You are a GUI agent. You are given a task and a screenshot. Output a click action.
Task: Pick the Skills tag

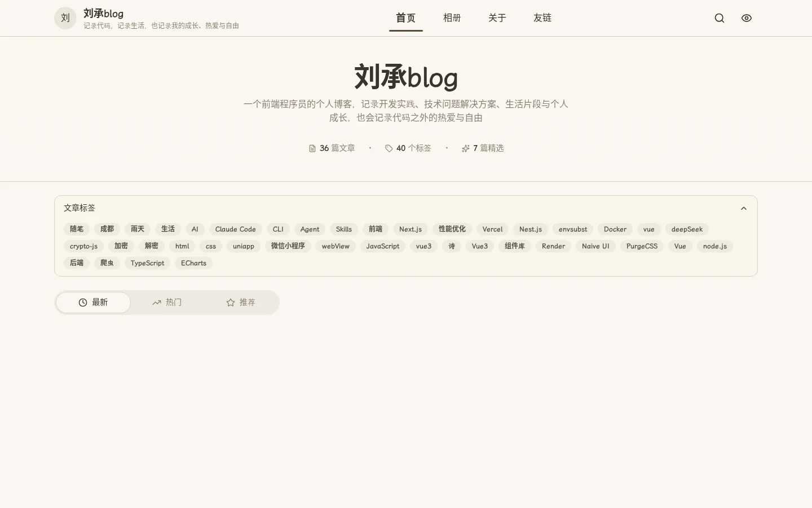pyautogui.click(x=344, y=229)
